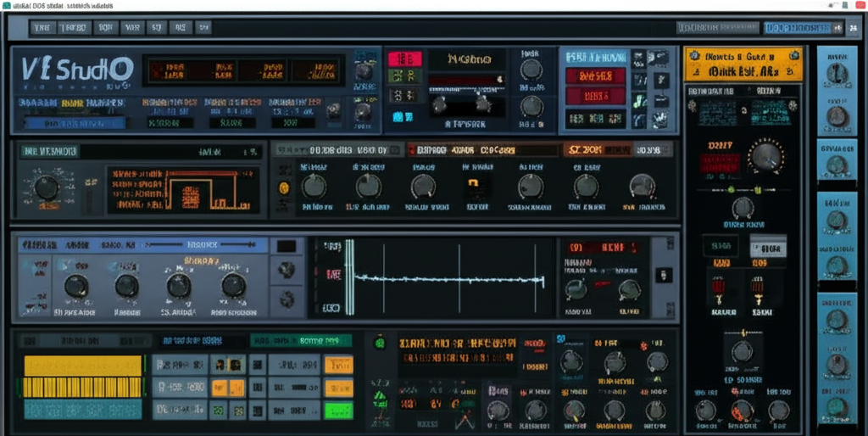Click the gray field left of the blue toolbar field
This screenshot has width=868, height=436.
pyautogui.click(x=718, y=28)
